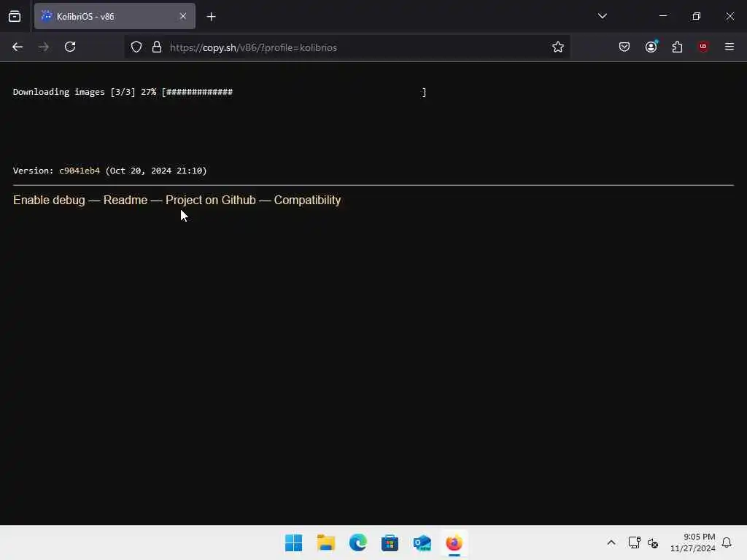
Task: Launch File Explorer from the taskbar
Action: coord(326,542)
